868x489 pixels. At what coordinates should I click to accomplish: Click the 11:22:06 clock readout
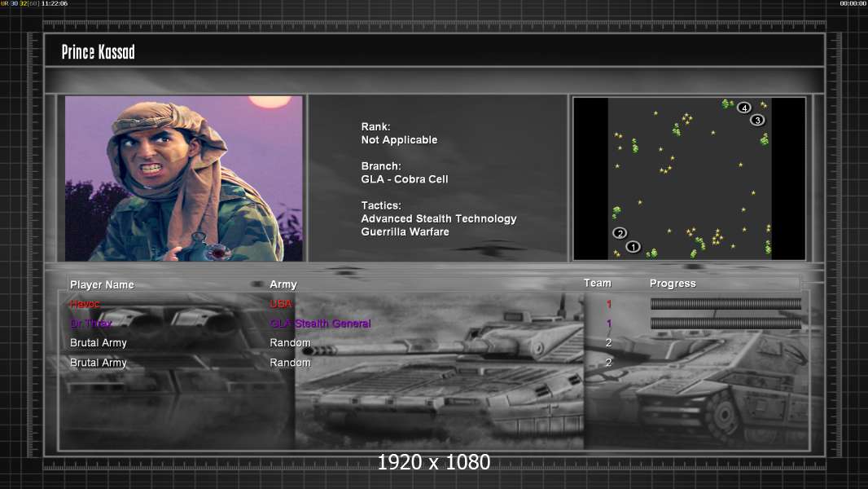(55, 3)
